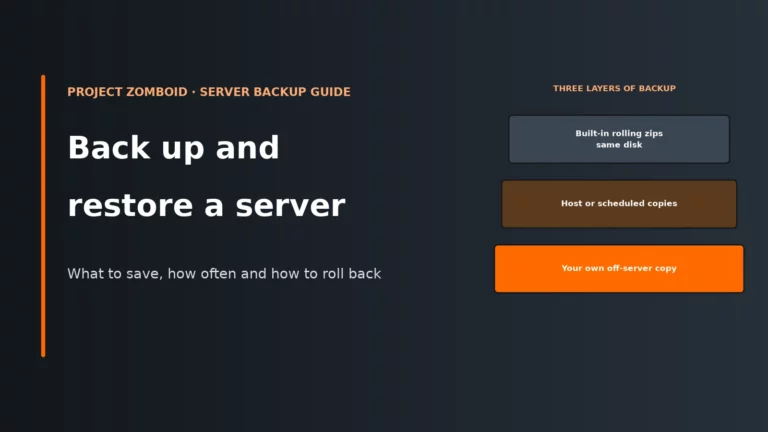The width and height of the screenshot is (768, 432).
Task: Click the 'restore a server' title line
Action: coord(206,205)
